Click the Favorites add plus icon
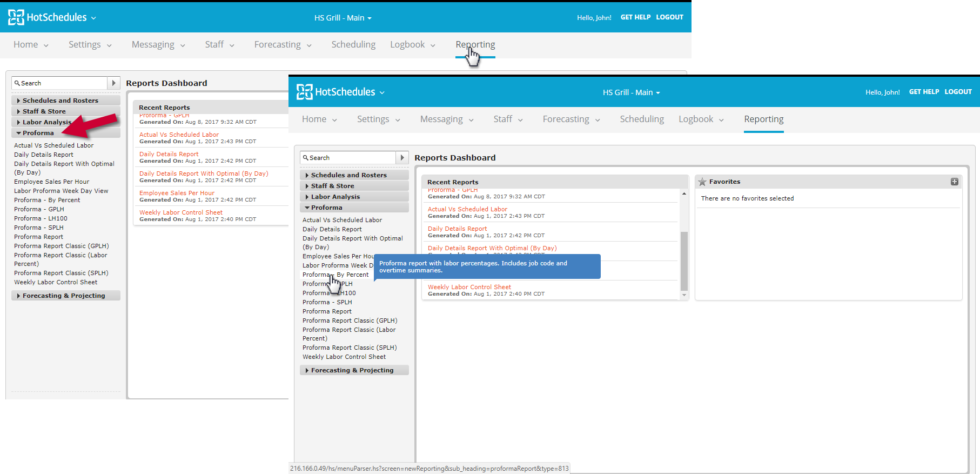This screenshot has width=980, height=474. [x=955, y=182]
